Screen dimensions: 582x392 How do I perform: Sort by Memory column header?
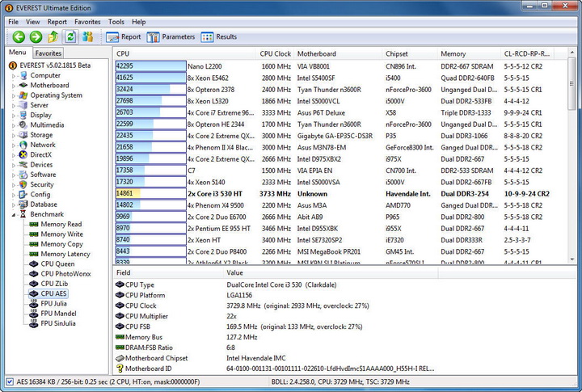469,54
